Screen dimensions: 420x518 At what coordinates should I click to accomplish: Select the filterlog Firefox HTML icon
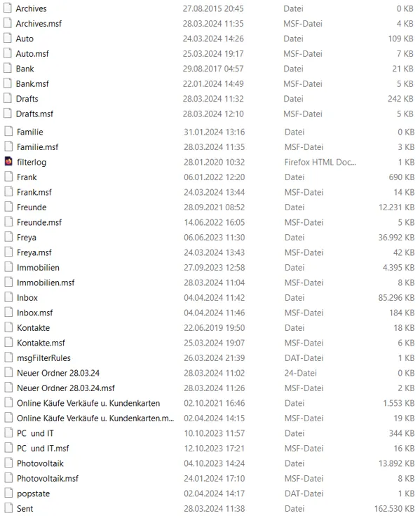pos(8,161)
